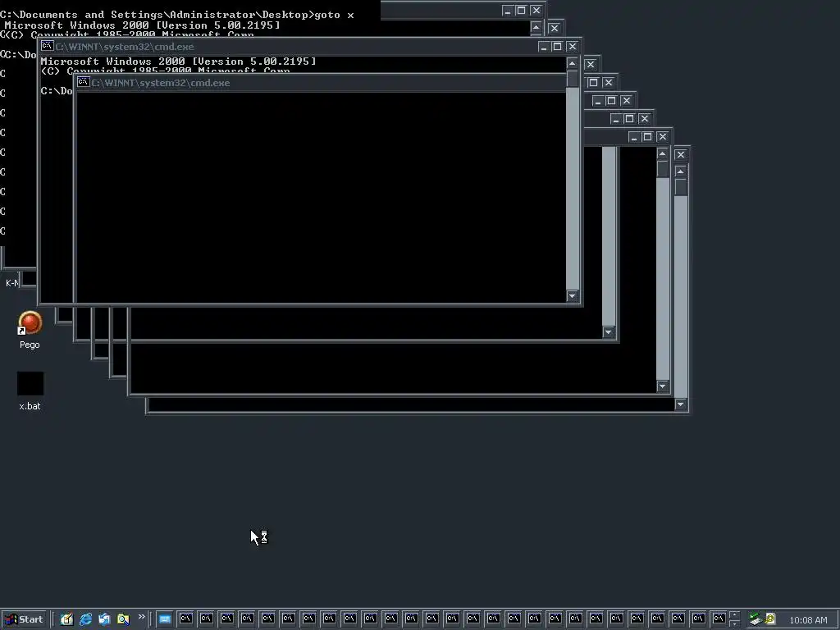The width and height of the screenshot is (840, 630).
Task: Activate the last cmd taskbar button
Action: tap(719, 619)
